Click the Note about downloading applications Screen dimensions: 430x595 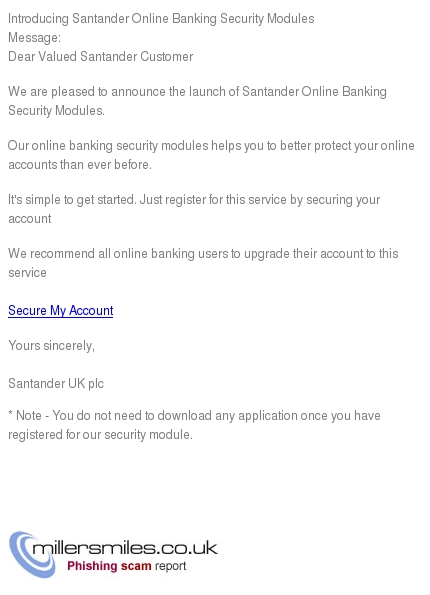coord(194,425)
